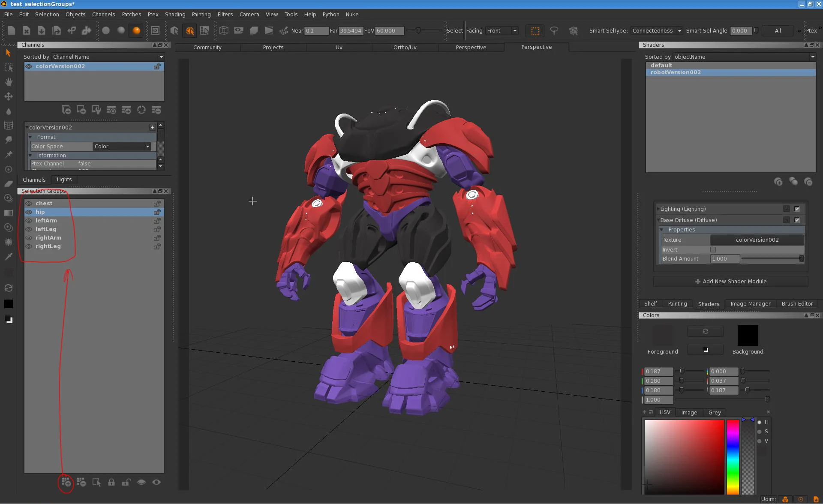
Task: Open the Connectedness Smart SelType dropdown
Action: click(657, 31)
